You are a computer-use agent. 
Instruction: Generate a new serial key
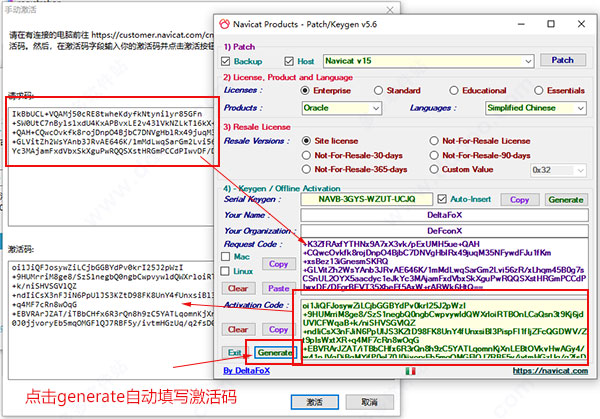(x=566, y=200)
